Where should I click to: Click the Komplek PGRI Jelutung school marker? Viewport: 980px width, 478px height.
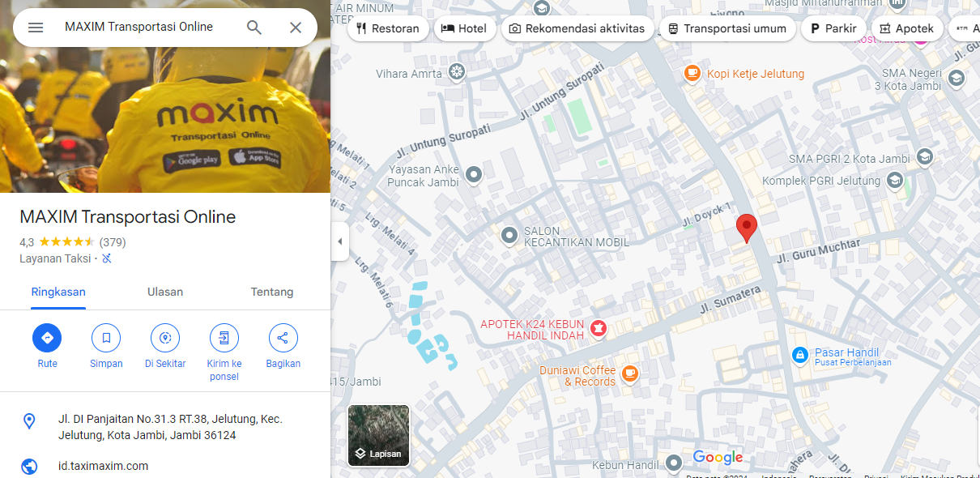[x=895, y=180]
